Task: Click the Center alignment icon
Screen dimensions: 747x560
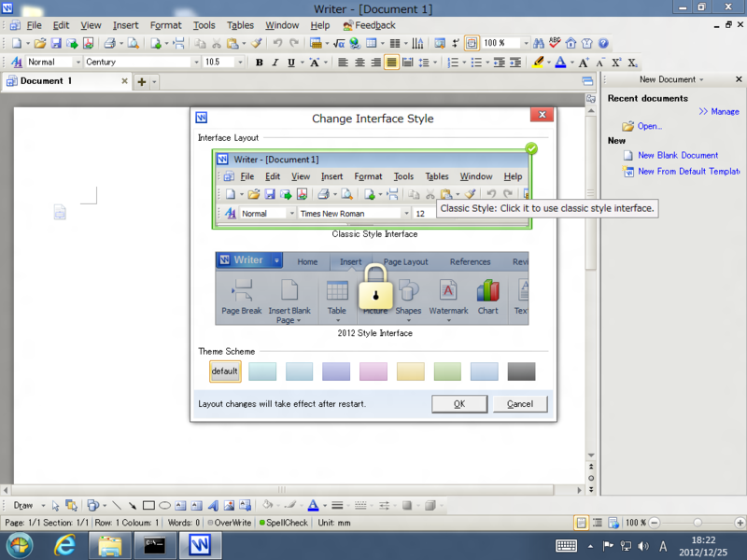Action: click(359, 63)
